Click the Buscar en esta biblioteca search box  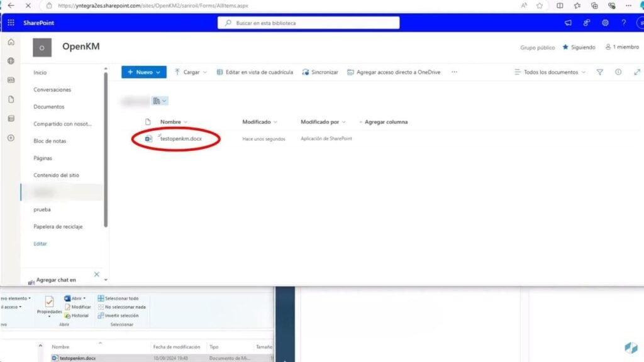pyautogui.click(x=308, y=23)
